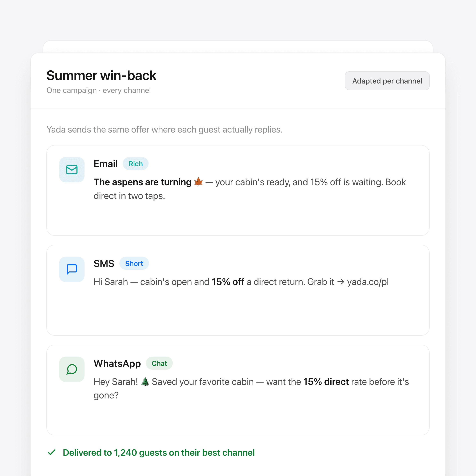
Task: Select the Short badge next to SMS
Action: 134,263
